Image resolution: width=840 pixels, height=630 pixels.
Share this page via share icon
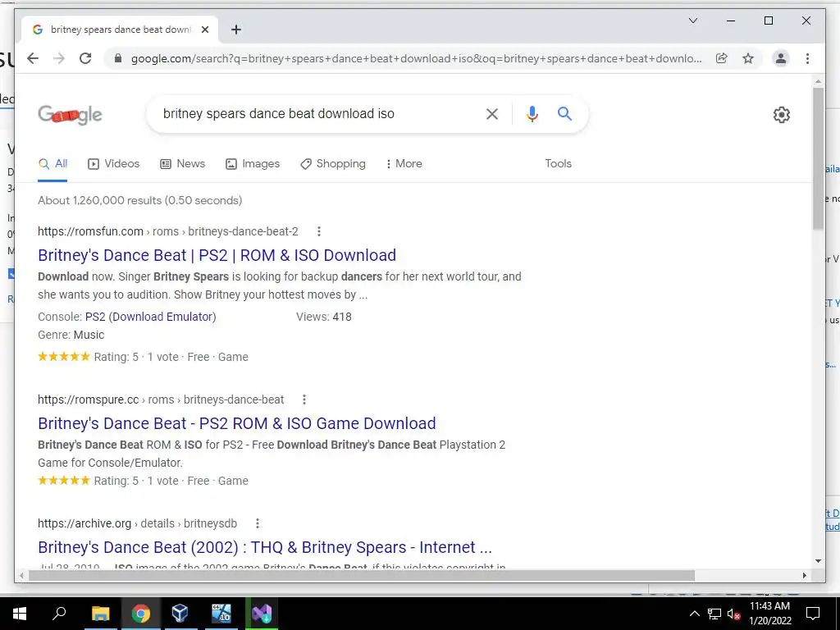[722, 58]
